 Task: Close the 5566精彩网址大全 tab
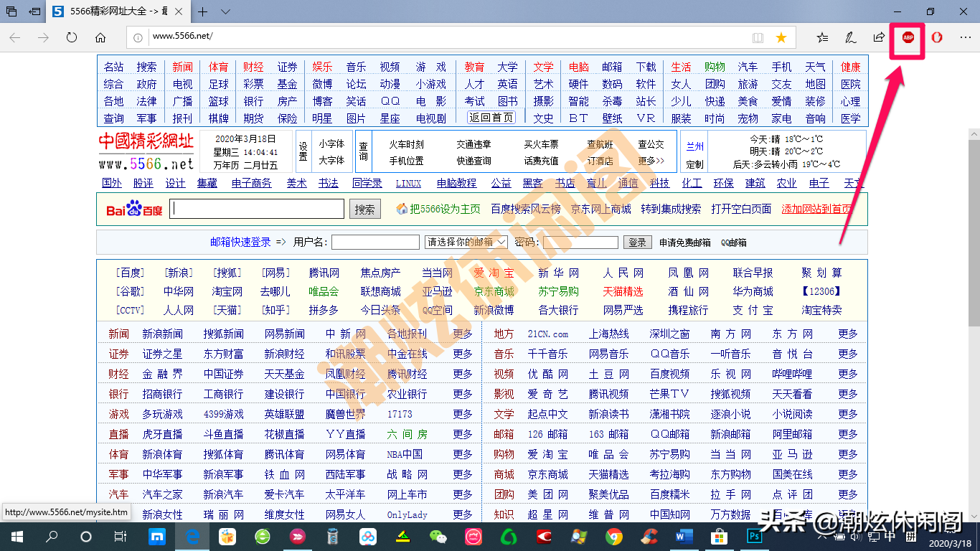tap(180, 11)
